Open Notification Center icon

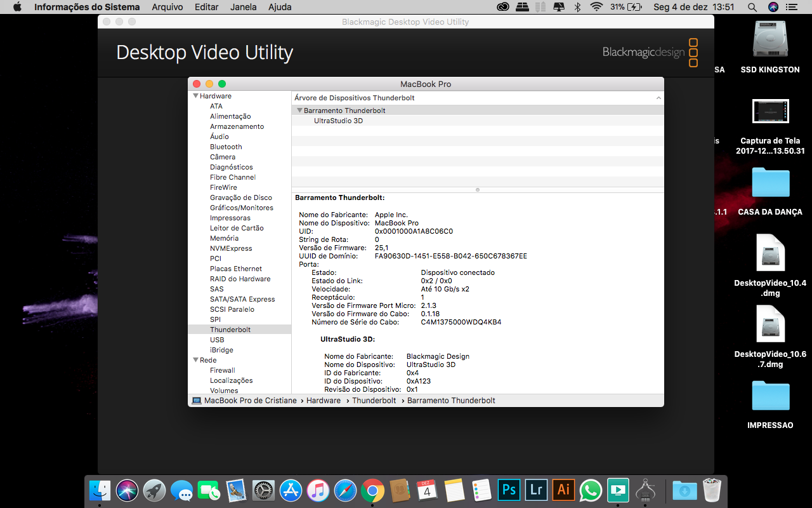point(794,7)
